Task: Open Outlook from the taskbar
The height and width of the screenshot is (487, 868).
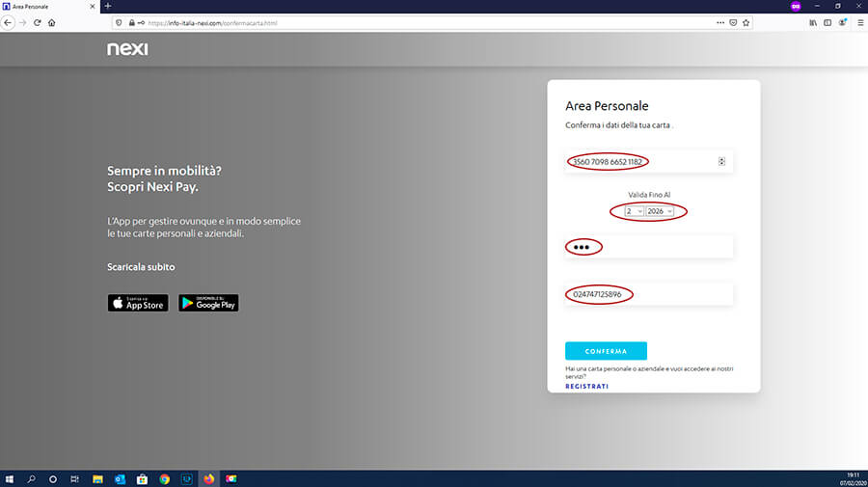Action: 121,478
